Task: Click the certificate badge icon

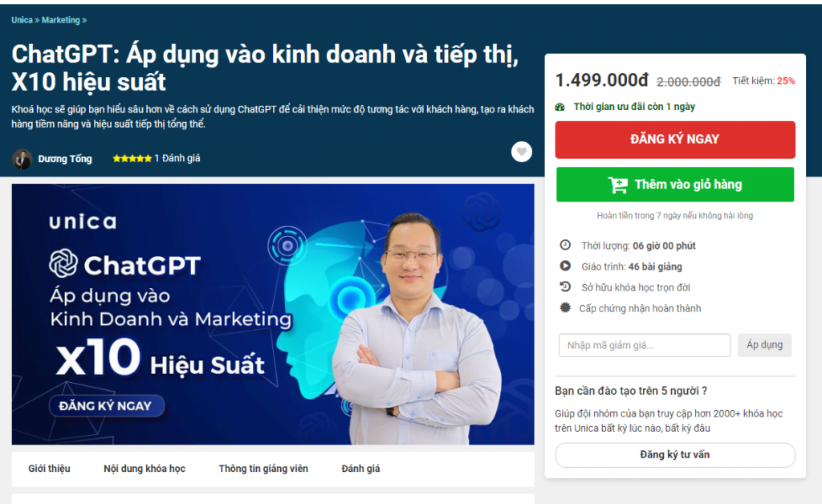Action: click(565, 308)
